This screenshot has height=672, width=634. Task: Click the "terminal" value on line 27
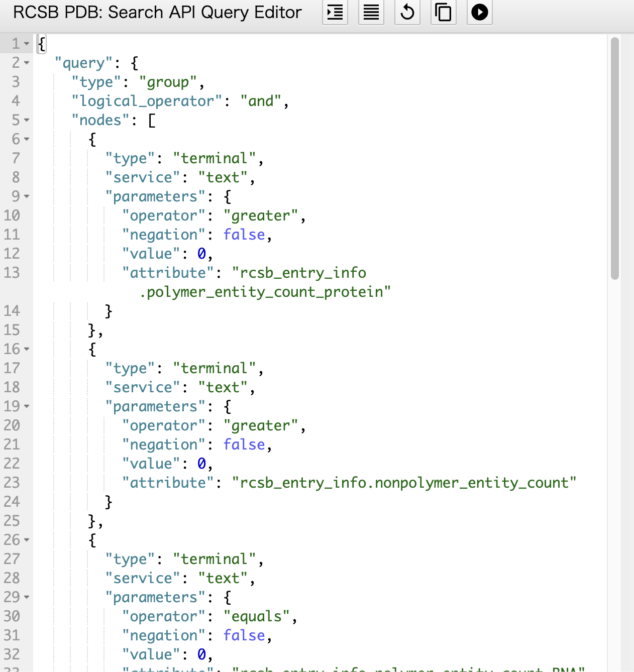click(x=215, y=559)
